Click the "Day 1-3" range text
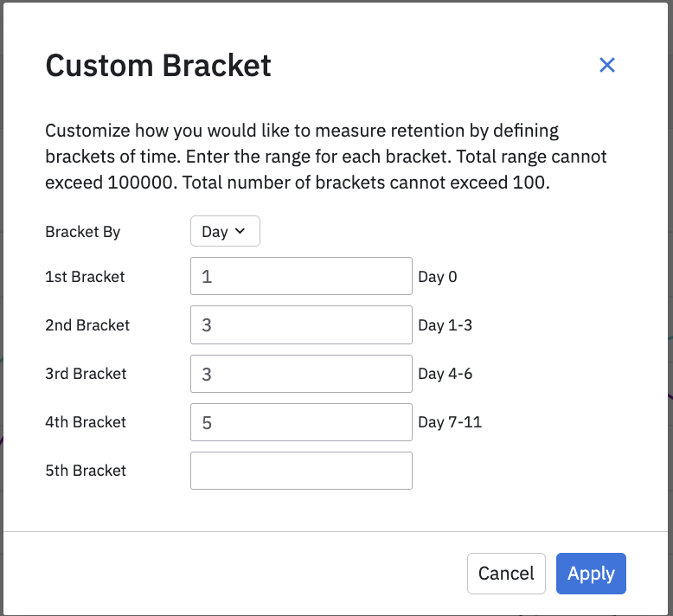 [x=445, y=325]
